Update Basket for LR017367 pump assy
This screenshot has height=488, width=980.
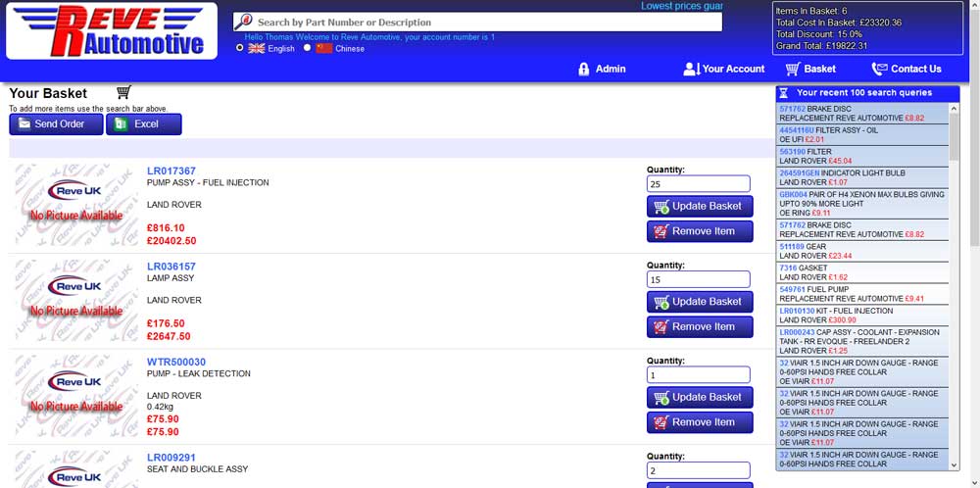[700, 206]
